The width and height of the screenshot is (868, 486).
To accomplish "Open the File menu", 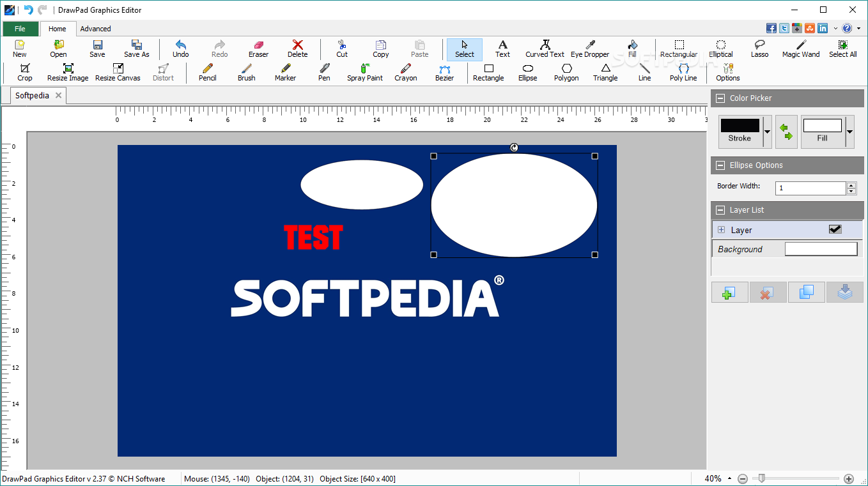I will [x=20, y=29].
